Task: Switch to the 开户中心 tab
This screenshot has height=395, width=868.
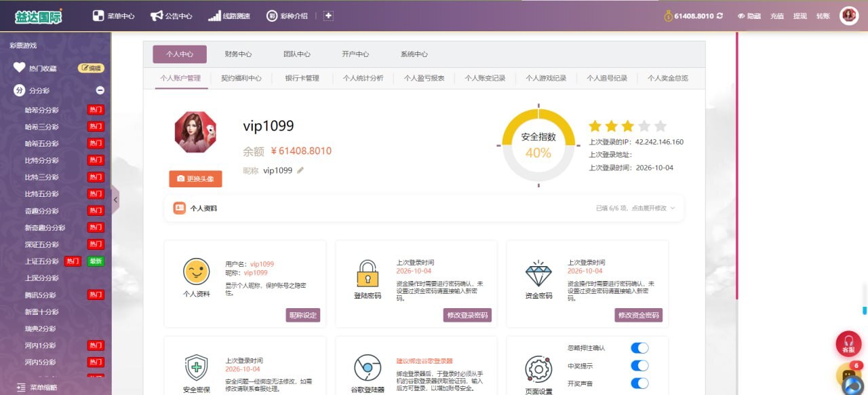Action: 355,54
